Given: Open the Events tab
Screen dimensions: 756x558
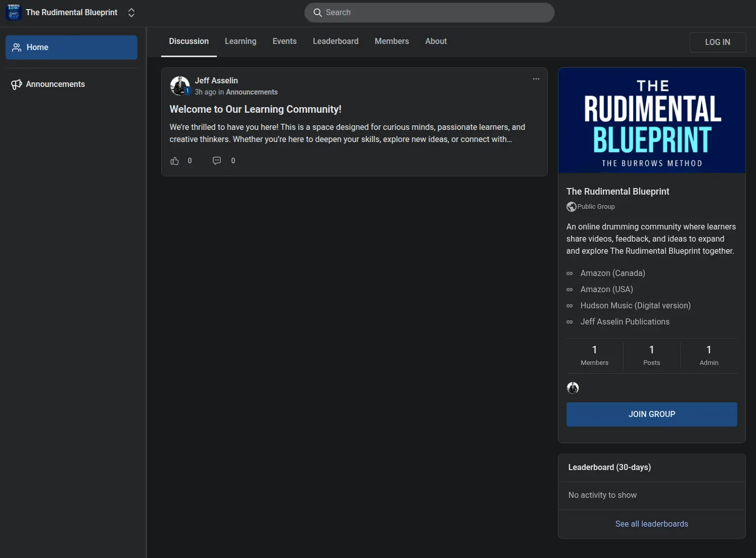Looking at the screenshot, I should pos(285,41).
